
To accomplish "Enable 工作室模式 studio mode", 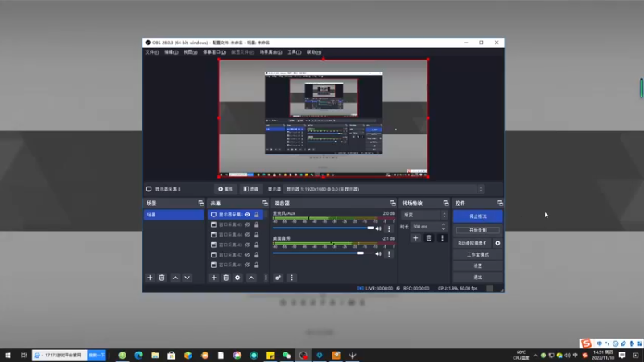I will [477, 254].
